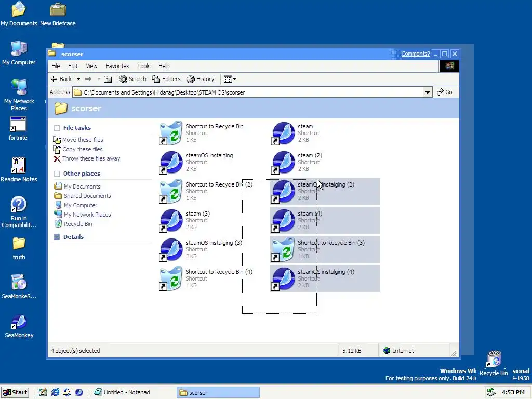The width and height of the screenshot is (532, 399).
Task: Open the Edit menu
Action: [73, 66]
